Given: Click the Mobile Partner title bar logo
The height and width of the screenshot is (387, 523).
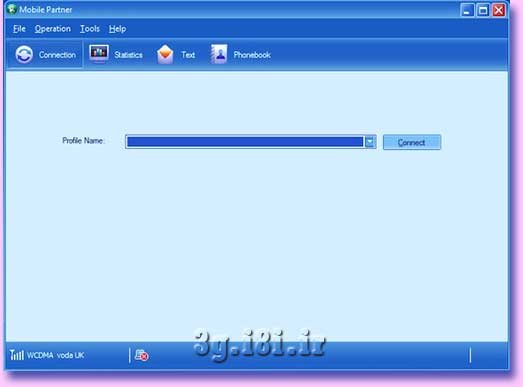Looking at the screenshot, I should 12,9.
